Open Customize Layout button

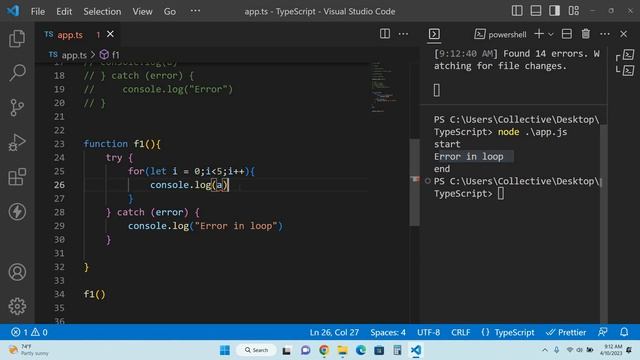click(x=573, y=11)
